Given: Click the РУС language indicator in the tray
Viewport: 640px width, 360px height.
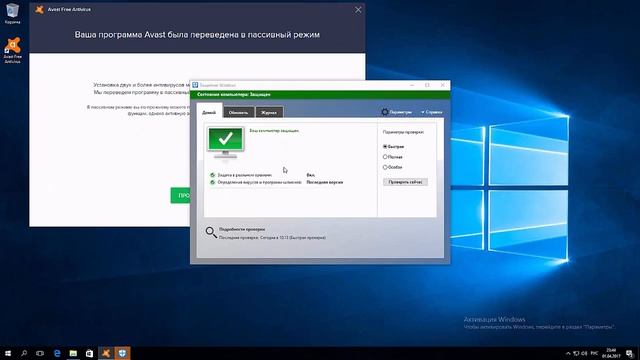Looking at the screenshot, I should pyautogui.click(x=594, y=353).
